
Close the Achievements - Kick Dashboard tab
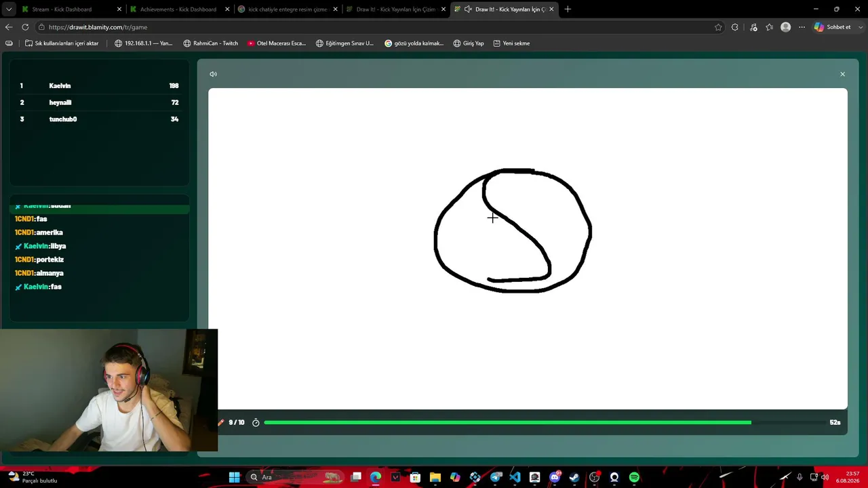(227, 9)
